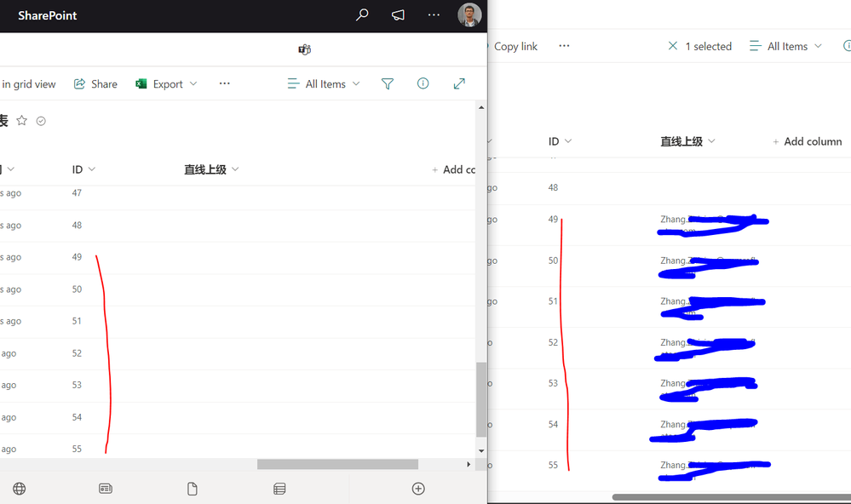Screen dimensions: 851x504
Task: Open 直线上级 column menu in right window
Action: click(687, 141)
